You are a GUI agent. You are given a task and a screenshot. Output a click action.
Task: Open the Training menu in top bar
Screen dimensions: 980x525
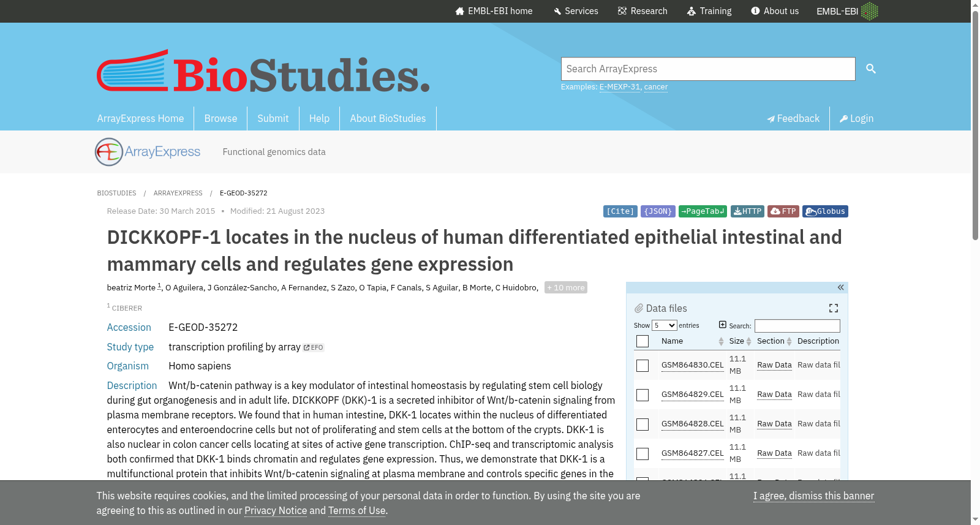tap(709, 11)
